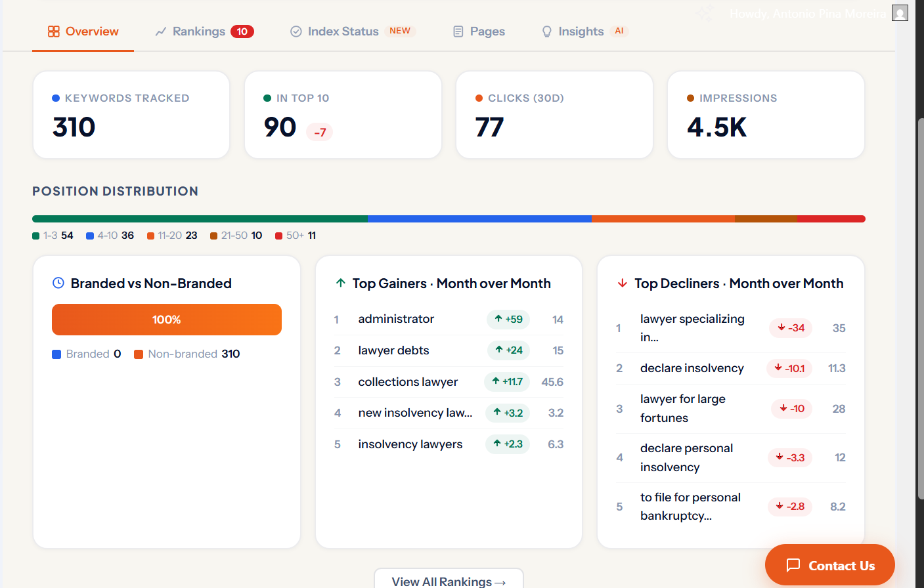Select the declare insolvency keyword
The image size is (924, 588).
692,368
